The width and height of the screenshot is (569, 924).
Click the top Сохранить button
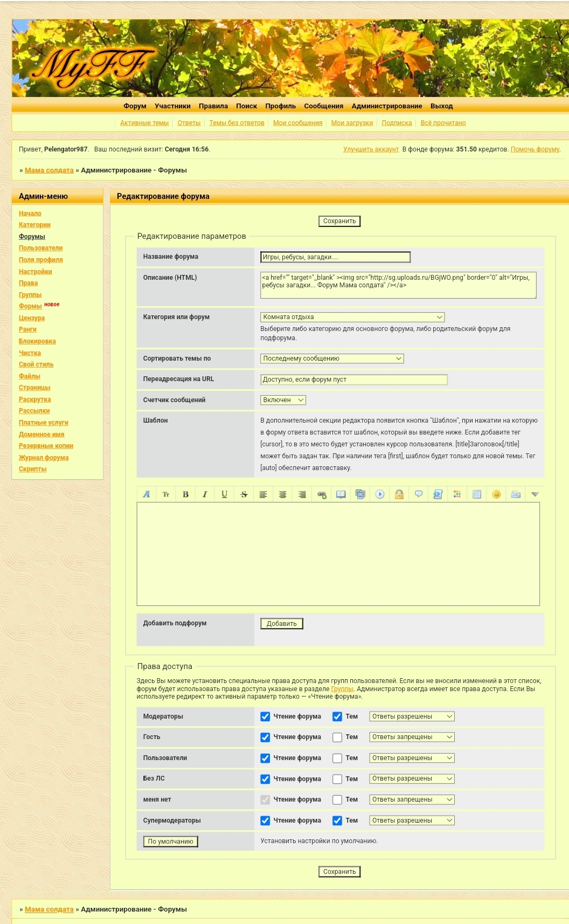tap(339, 221)
